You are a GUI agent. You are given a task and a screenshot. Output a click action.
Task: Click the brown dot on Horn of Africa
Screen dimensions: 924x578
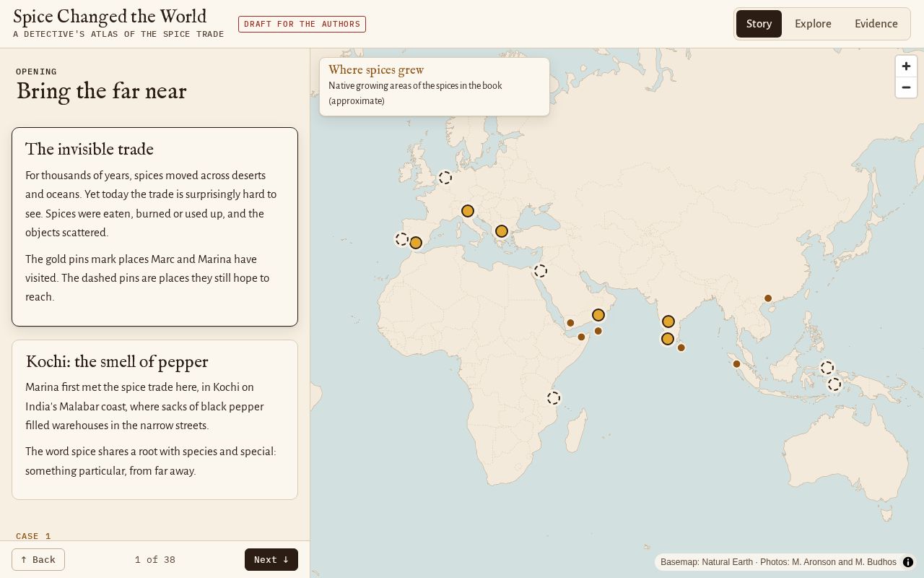click(581, 337)
